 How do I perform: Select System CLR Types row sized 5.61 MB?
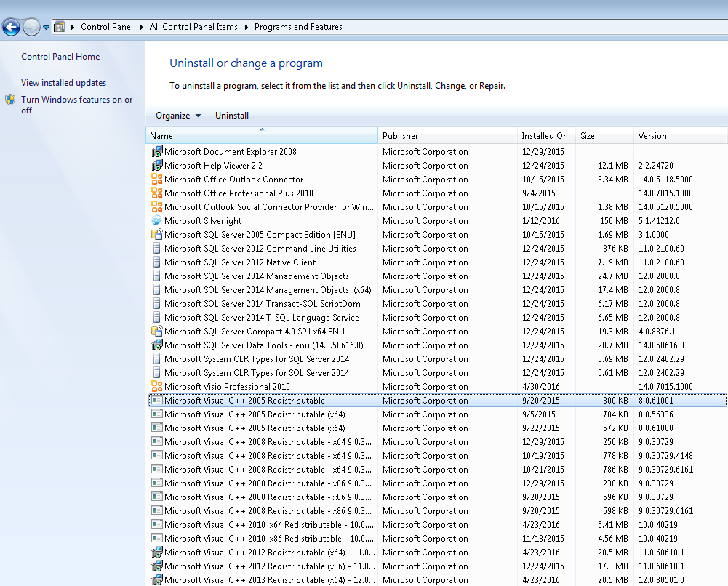[436, 372]
